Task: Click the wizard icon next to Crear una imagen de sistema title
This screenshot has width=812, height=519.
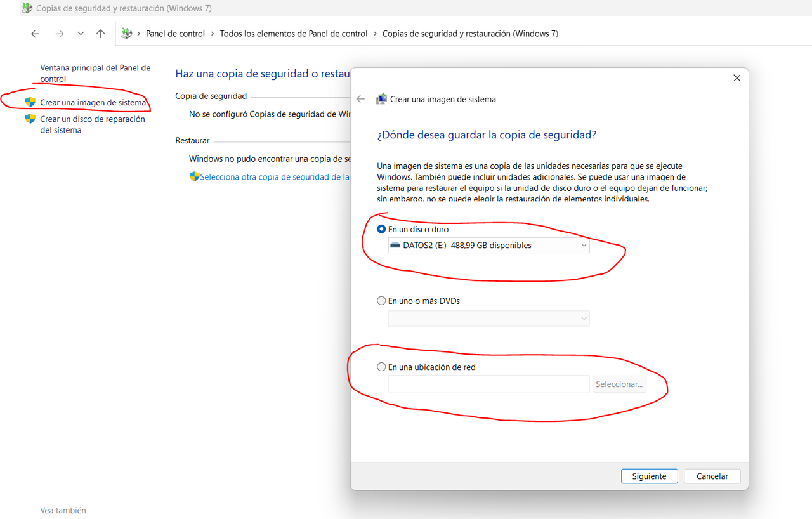Action: pos(381,99)
